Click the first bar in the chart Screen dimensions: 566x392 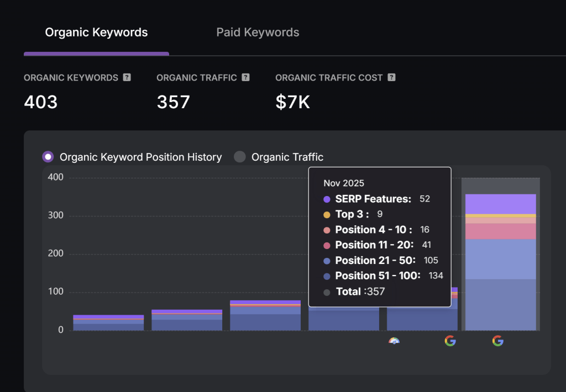tap(108, 324)
